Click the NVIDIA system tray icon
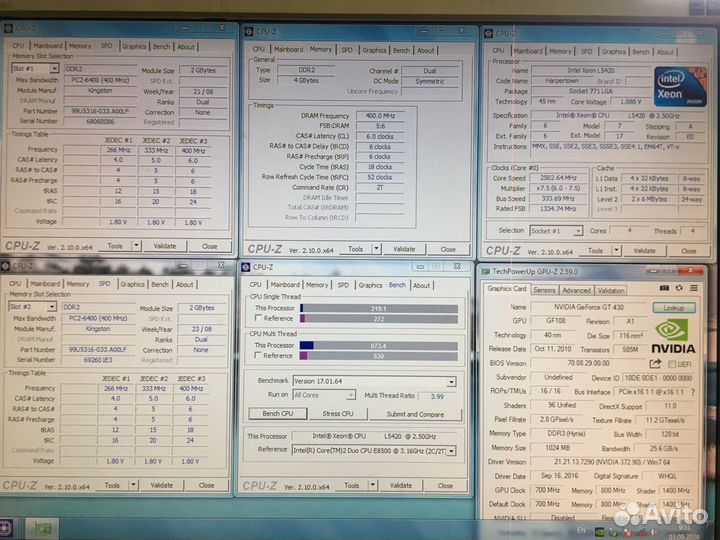 (x=599, y=533)
